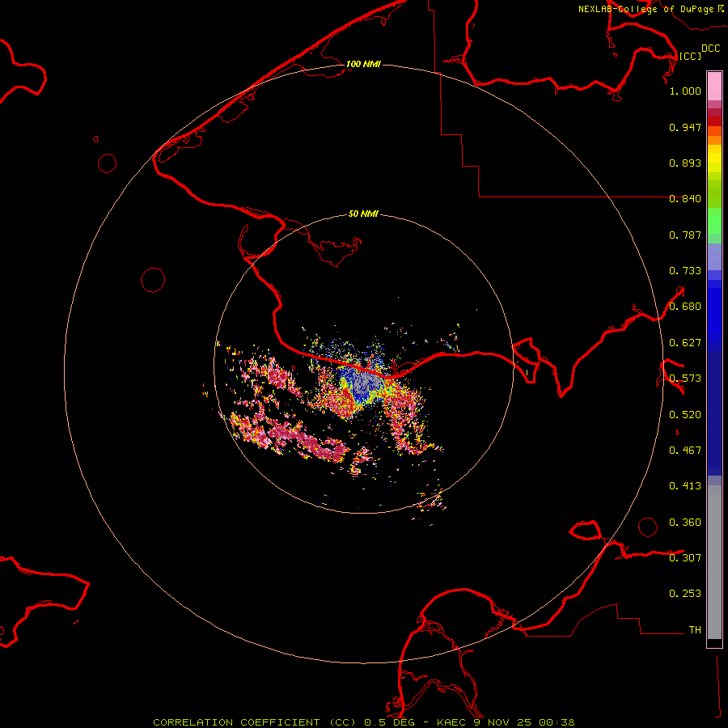Click the 0.253 scale value
Screen dimensions: 728x728
pos(685,594)
